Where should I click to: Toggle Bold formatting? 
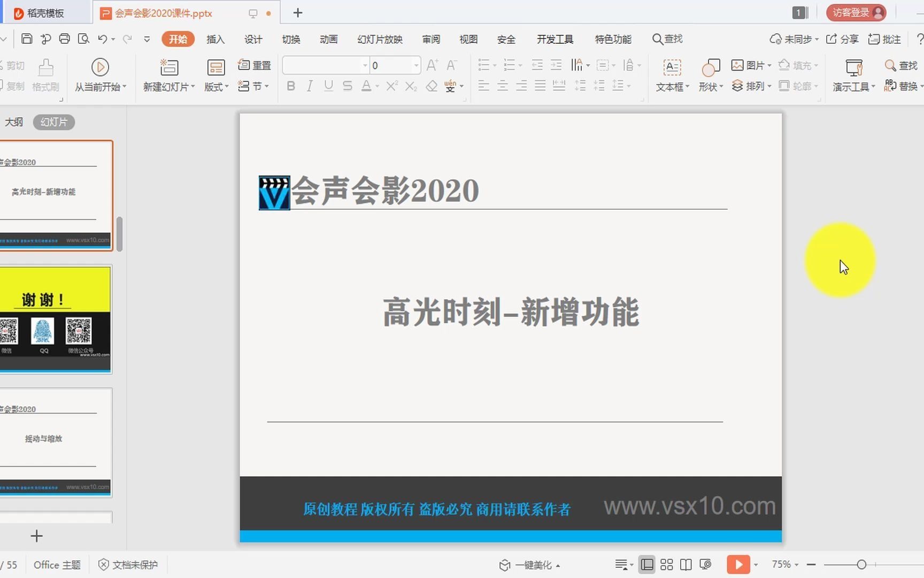point(291,86)
